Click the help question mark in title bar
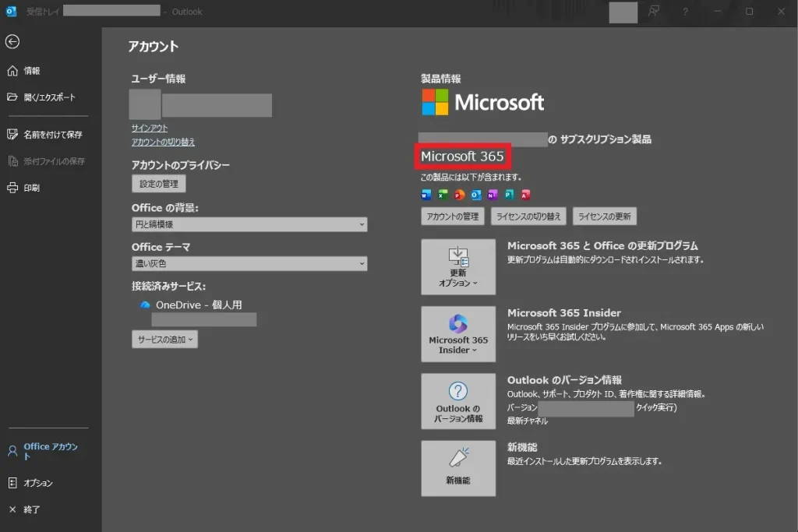 (686, 11)
